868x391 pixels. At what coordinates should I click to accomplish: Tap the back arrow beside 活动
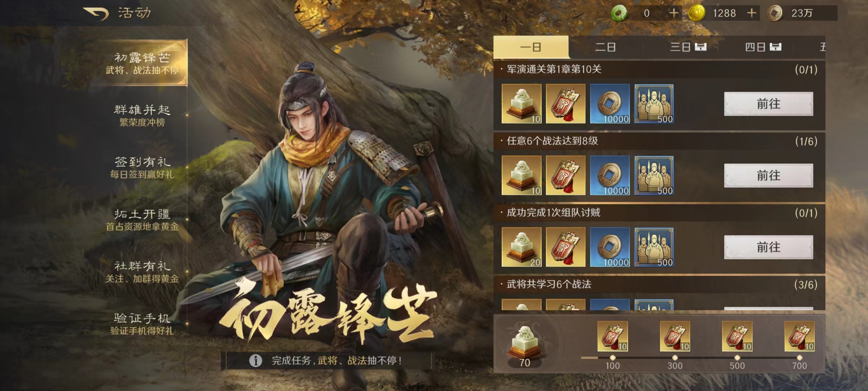click(x=96, y=14)
